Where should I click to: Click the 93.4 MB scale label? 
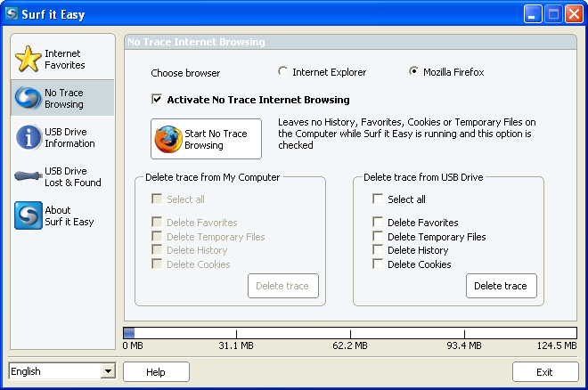tap(464, 345)
